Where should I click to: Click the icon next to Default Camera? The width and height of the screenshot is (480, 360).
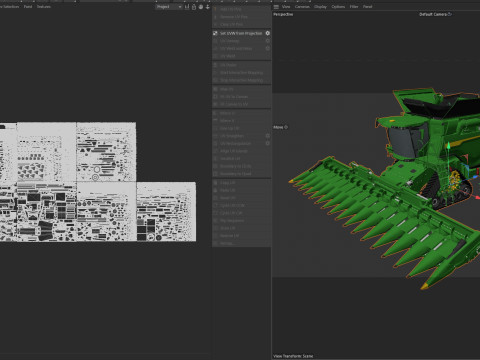[x=450, y=14]
